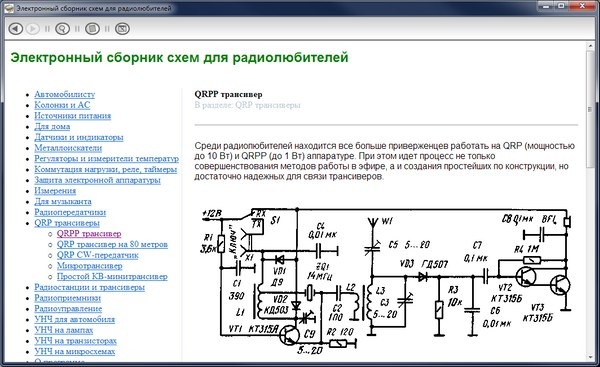Viewport: 600px width, 367px height.
Task: Open УНЧ на микросхемах link
Action: point(75,351)
